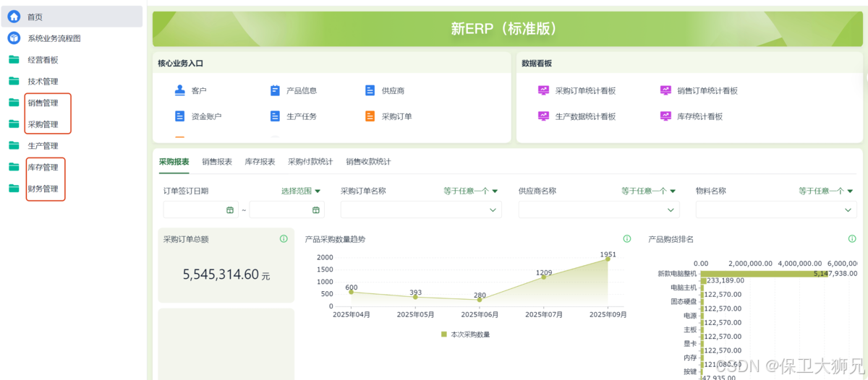Click the orange 采购订单 document icon

(370, 116)
